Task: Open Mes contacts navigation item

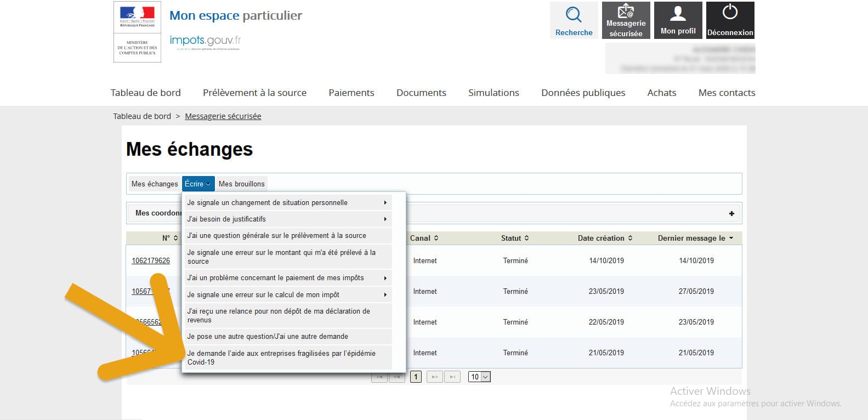Action: tap(727, 93)
